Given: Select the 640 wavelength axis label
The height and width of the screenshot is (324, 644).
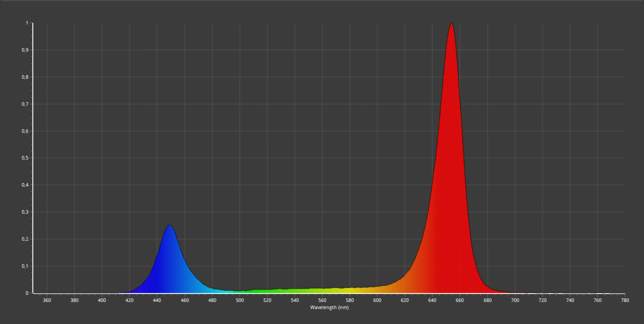Looking at the screenshot, I should coord(432,300).
